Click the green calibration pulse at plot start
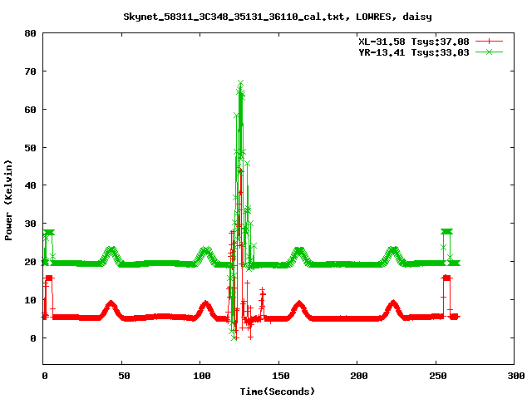This screenshot has height=399, width=532. 48,233
